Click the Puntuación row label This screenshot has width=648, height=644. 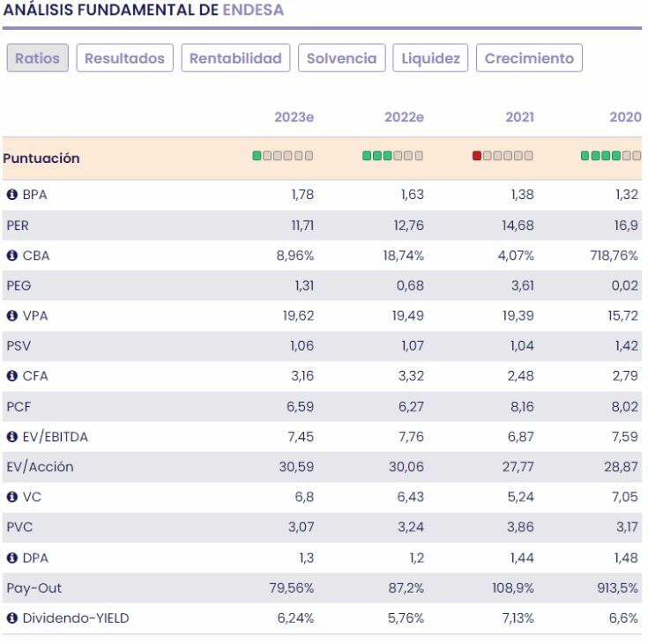(41, 159)
